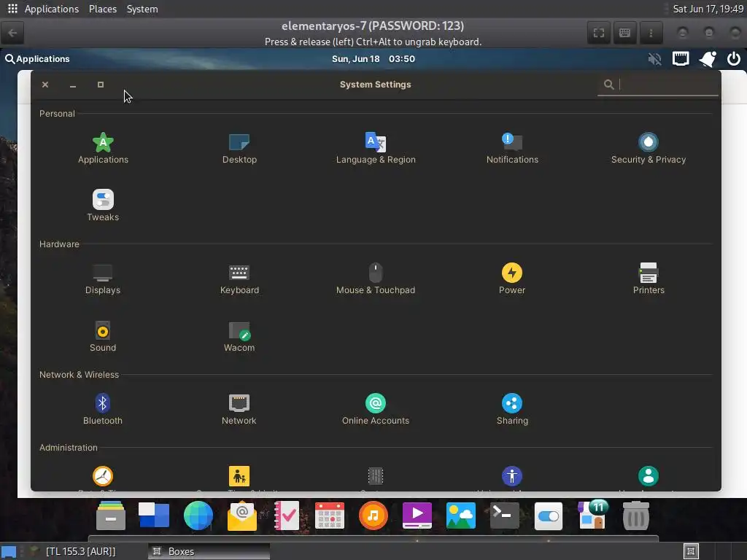This screenshot has width=747, height=560.
Task: Open the accessibility icon in Administration
Action: coord(512,475)
